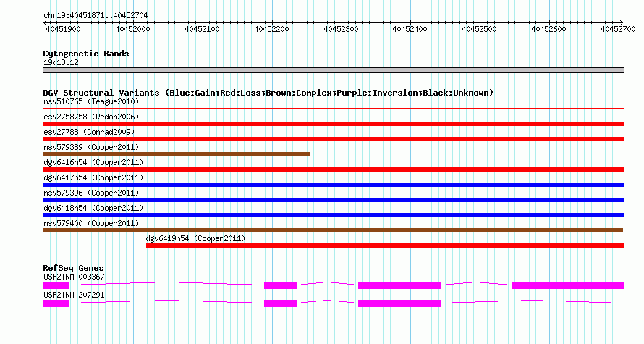Screen dimensions: 644x344
Task: Click ruler position 40452100
Action: click(202, 29)
